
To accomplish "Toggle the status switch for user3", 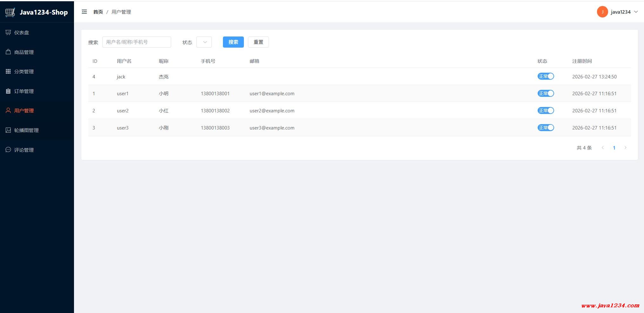I will click(546, 128).
